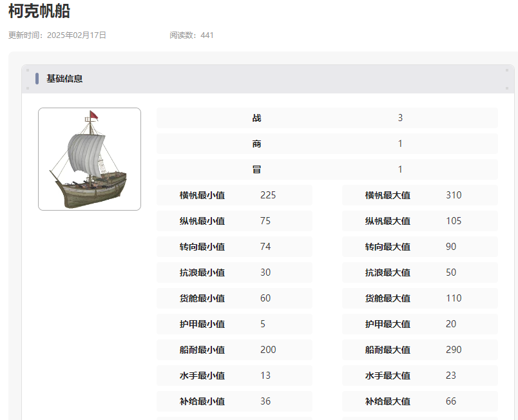Click the 护甲最大值 label
The image size is (518, 420).
(x=388, y=324)
